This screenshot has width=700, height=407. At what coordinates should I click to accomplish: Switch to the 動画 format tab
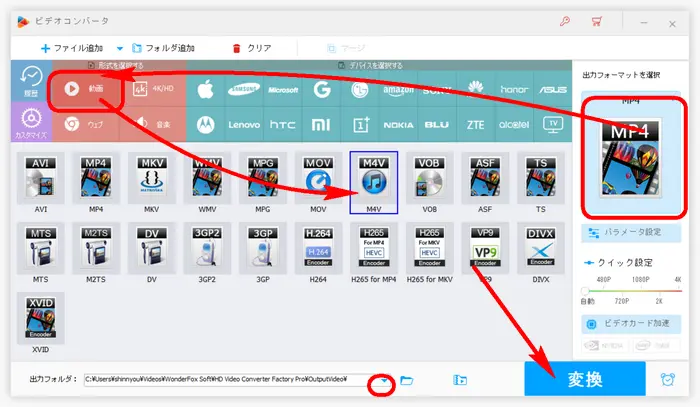(x=84, y=88)
